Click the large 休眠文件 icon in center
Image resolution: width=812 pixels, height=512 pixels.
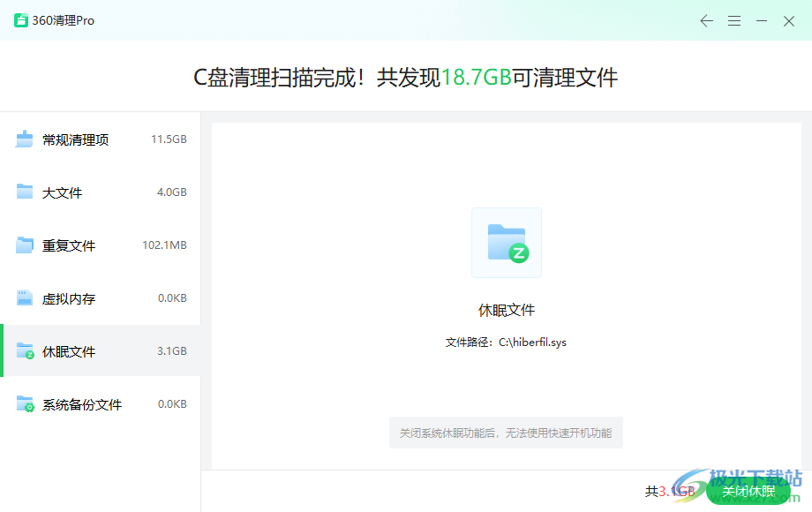click(x=506, y=243)
